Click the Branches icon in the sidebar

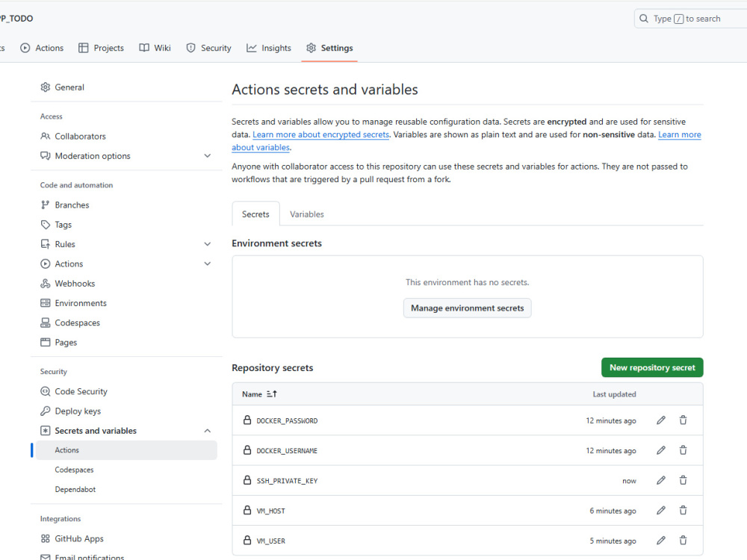46,205
